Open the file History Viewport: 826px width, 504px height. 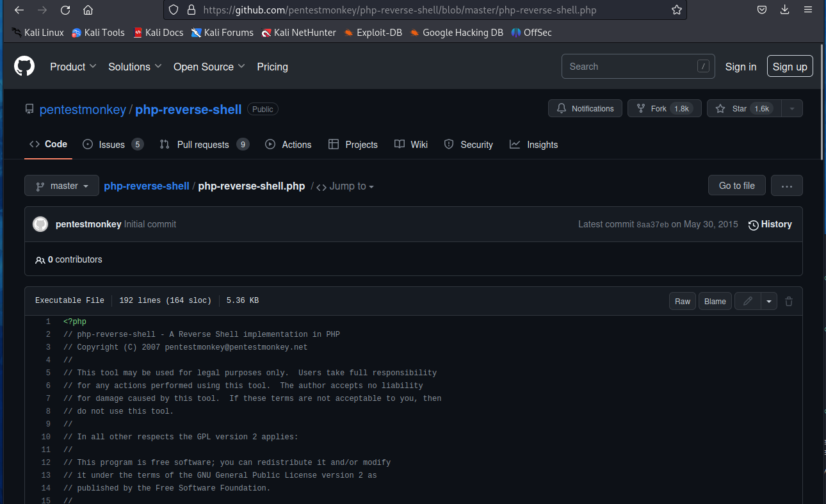click(x=770, y=224)
